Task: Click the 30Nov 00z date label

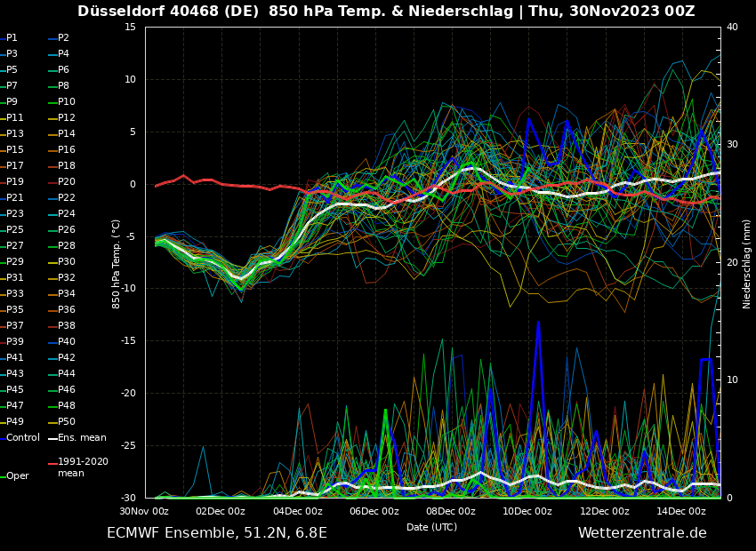Action: tap(145, 511)
